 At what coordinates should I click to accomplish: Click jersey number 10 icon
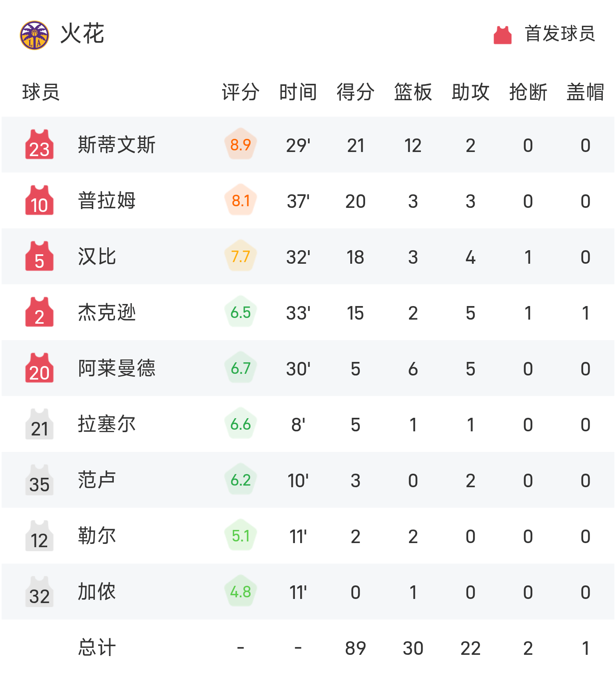click(39, 201)
